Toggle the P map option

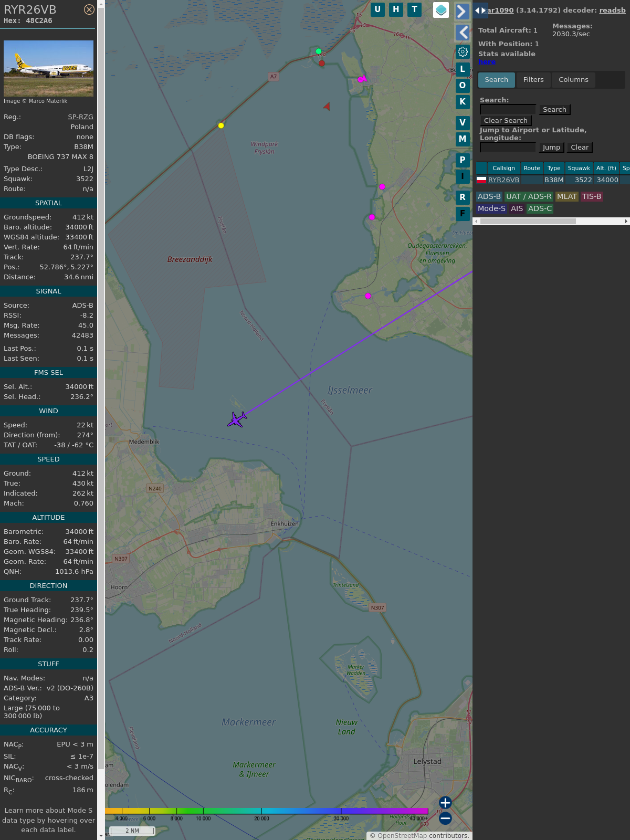(463, 160)
